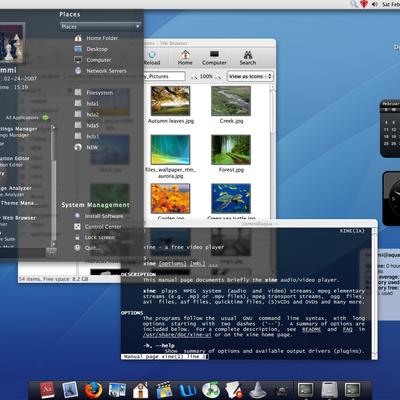Open the home folder dock icon

click(x=140, y=390)
